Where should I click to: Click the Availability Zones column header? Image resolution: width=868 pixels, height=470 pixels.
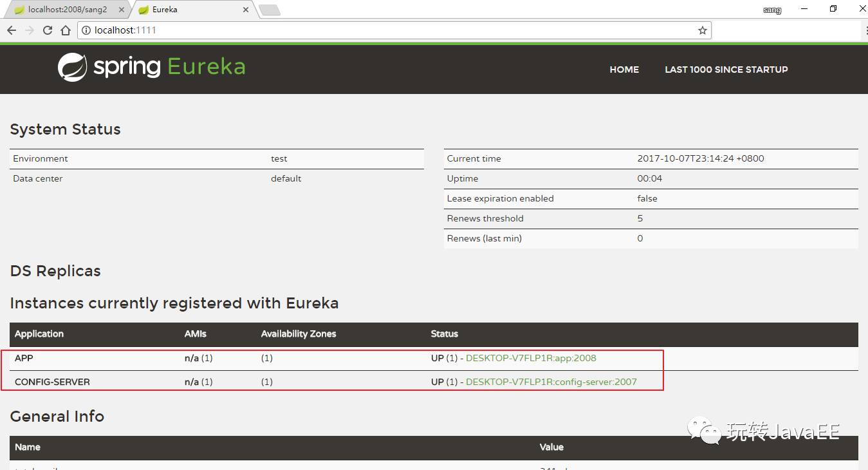[299, 334]
